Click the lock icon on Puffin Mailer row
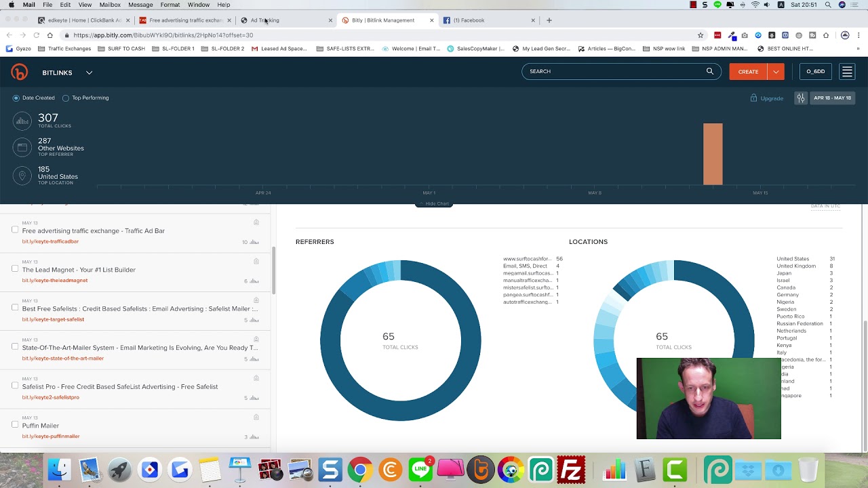This screenshot has width=868, height=488. coord(256,417)
